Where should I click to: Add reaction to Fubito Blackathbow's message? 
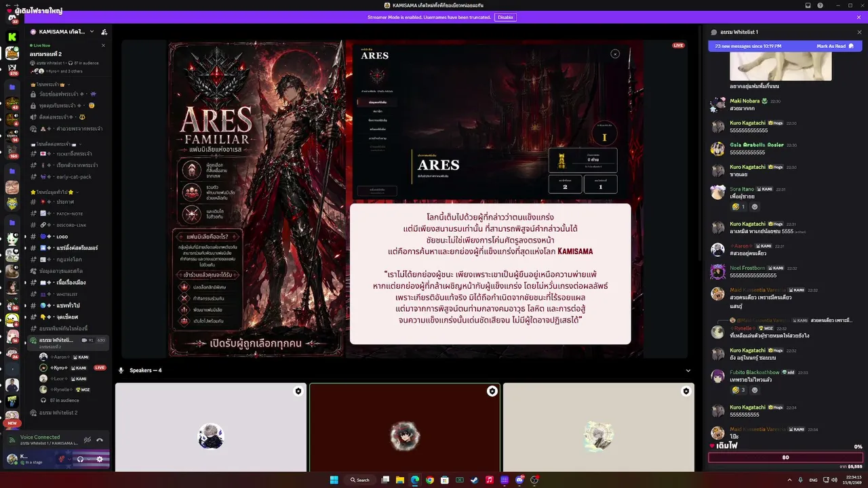click(x=755, y=390)
